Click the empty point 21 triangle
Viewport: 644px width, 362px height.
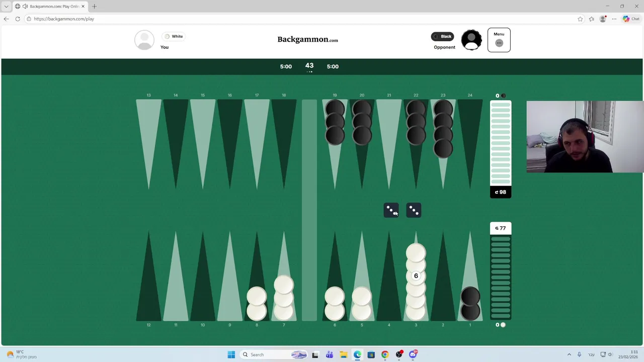(x=388, y=145)
